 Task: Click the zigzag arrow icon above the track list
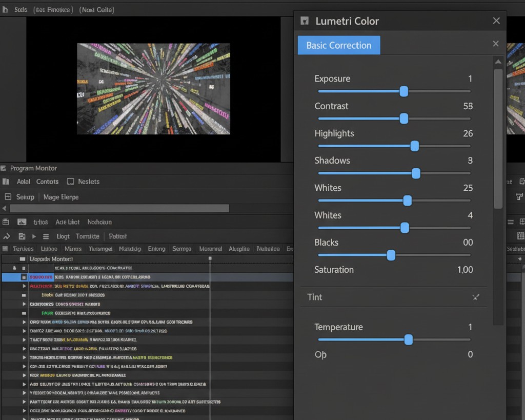point(7,236)
